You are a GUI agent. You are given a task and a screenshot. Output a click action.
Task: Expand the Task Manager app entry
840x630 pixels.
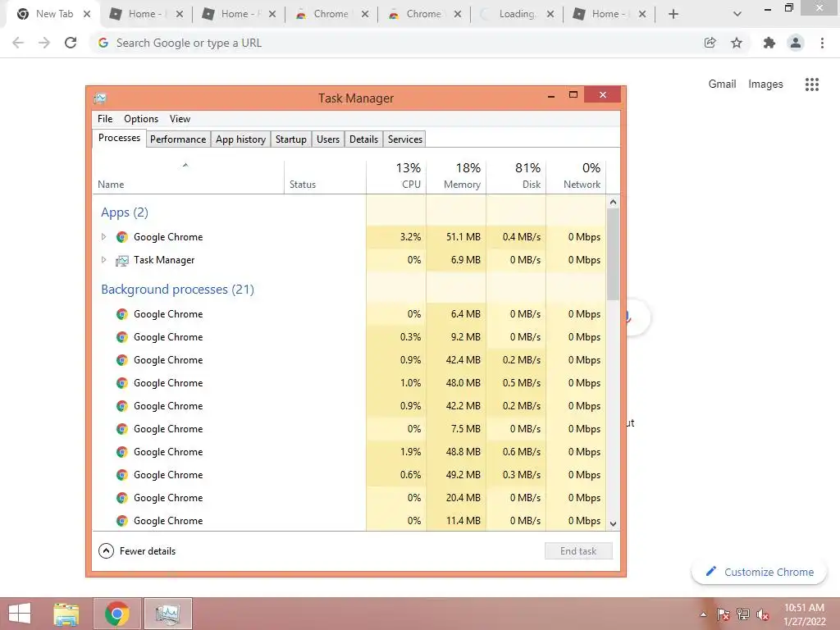tap(103, 260)
